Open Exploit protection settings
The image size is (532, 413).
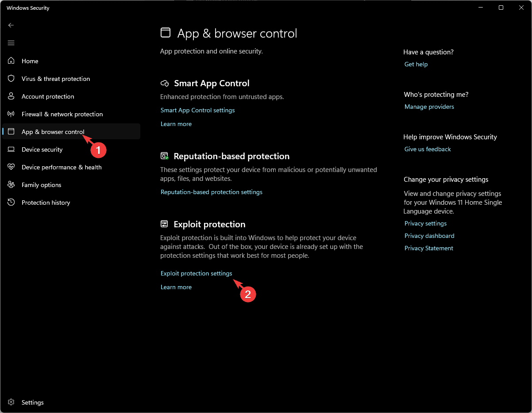click(x=196, y=273)
